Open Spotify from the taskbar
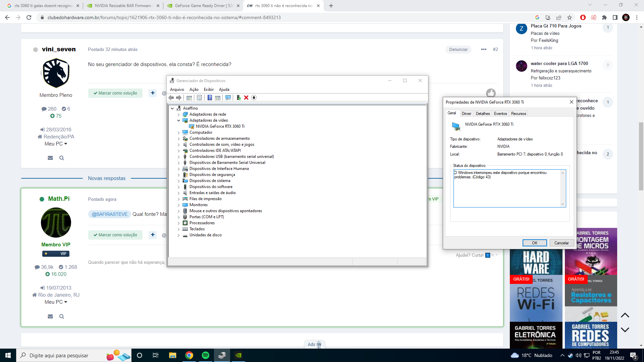 pos(206,355)
